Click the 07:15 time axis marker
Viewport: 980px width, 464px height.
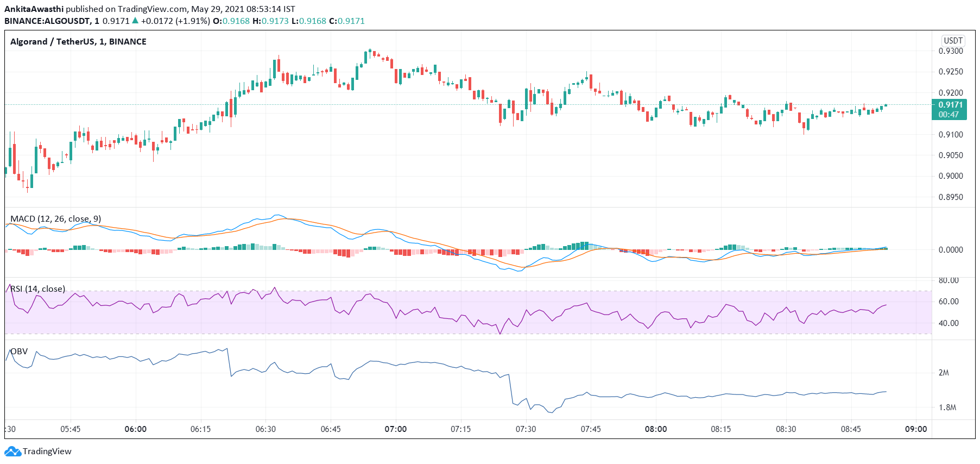pyautogui.click(x=460, y=429)
